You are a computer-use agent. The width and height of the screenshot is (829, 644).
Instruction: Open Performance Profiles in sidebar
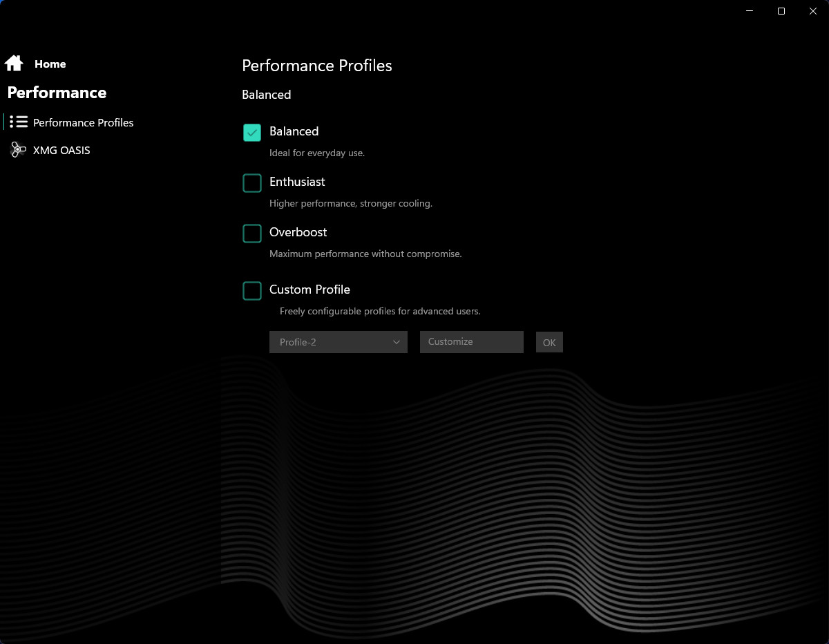tap(84, 122)
